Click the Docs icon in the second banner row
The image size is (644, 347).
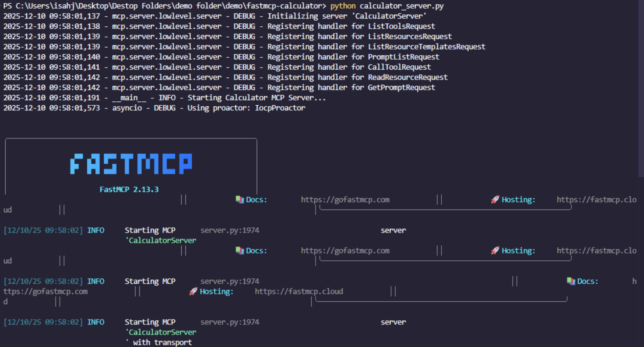pos(239,251)
